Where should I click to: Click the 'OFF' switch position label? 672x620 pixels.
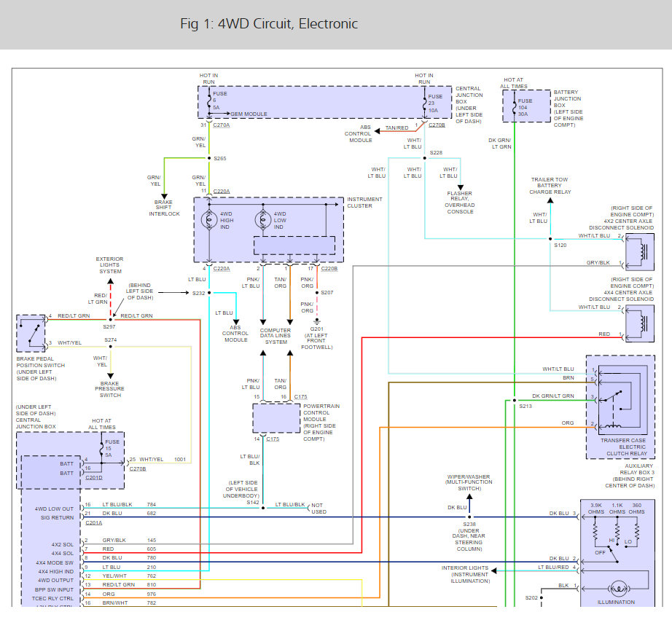[x=600, y=553]
